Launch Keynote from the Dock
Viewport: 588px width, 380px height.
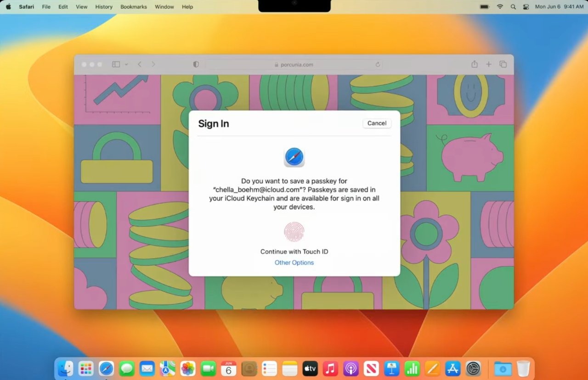click(x=391, y=369)
